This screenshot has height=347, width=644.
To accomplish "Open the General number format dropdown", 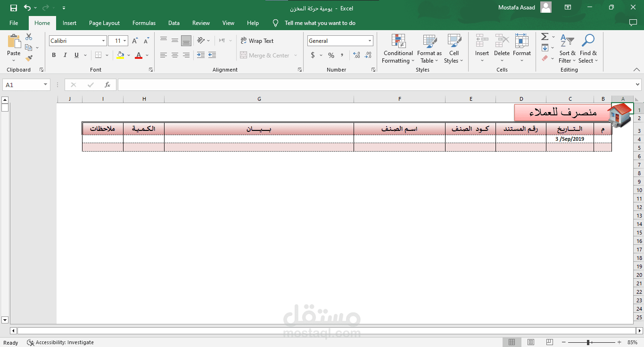I will pyautogui.click(x=370, y=41).
